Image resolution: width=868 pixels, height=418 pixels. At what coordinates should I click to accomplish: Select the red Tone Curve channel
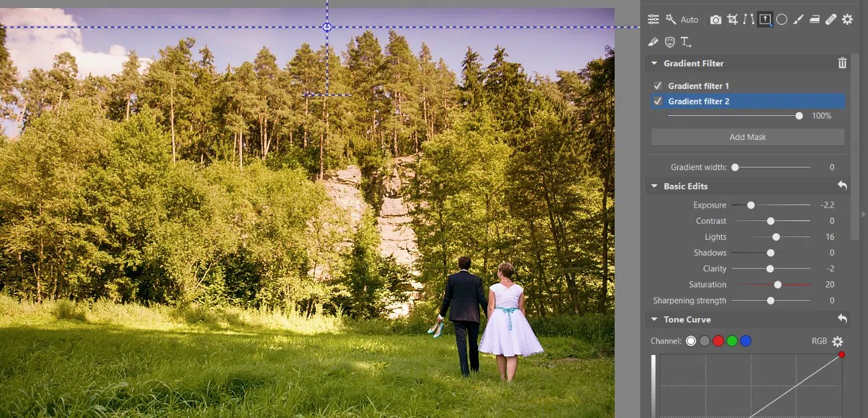point(718,341)
